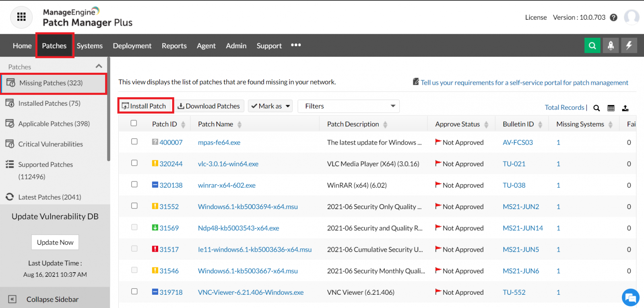This screenshot has width=644, height=308.
Task: Click the Collapse Sidebar arrow icon
Action: [x=12, y=299]
